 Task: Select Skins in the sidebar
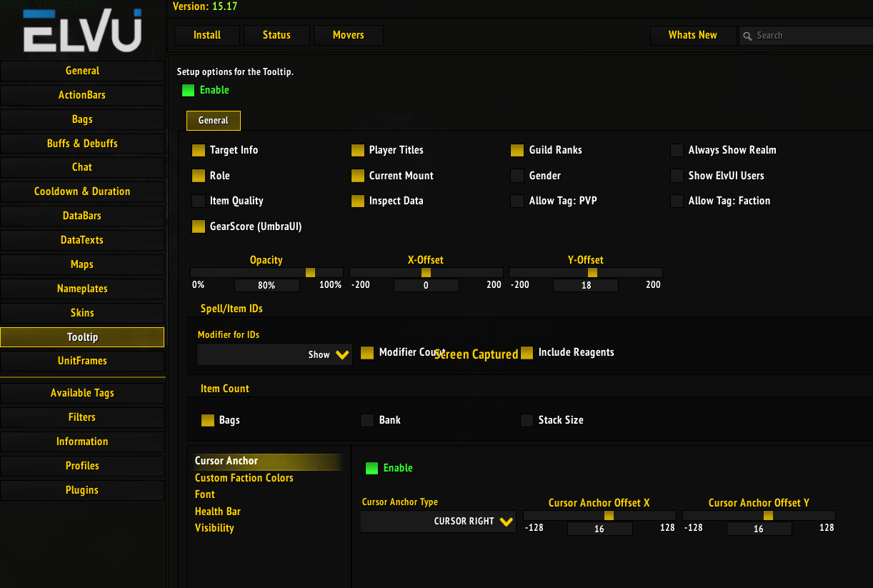pos(82,313)
